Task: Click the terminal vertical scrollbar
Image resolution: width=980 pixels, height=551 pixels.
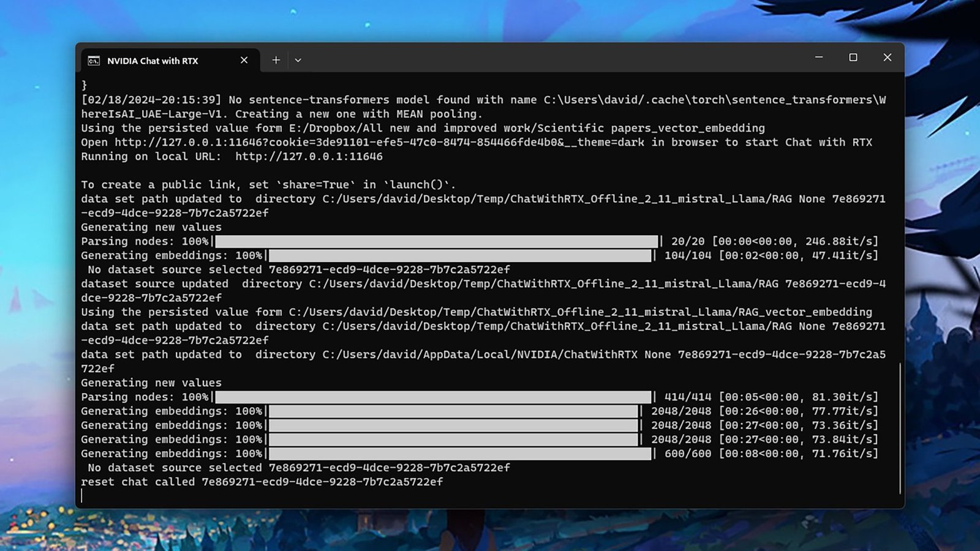Action: click(900, 428)
